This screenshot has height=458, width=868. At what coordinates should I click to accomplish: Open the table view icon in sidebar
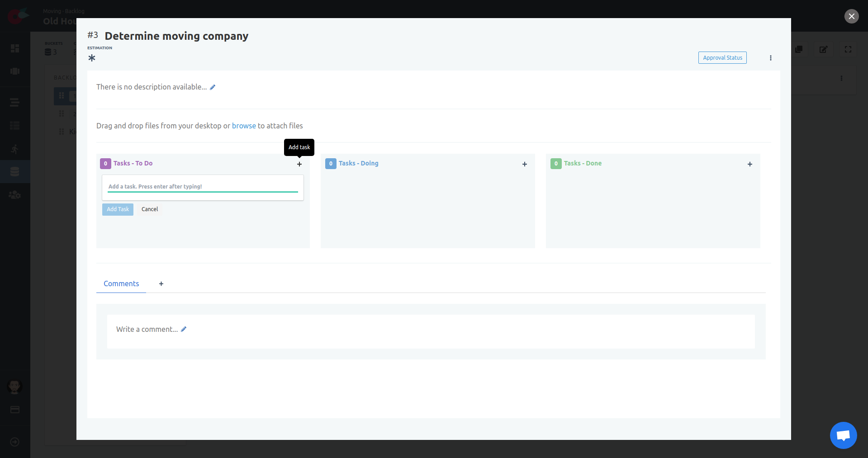click(15, 126)
